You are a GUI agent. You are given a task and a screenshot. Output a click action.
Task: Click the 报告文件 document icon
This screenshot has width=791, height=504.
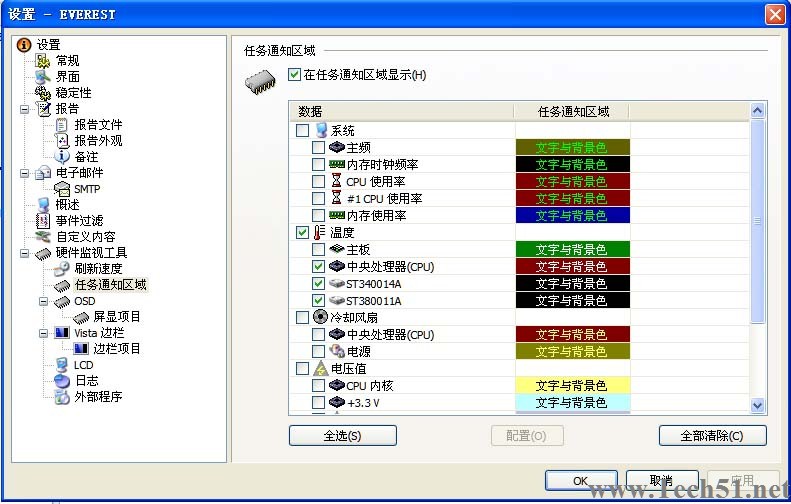tap(62, 125)
